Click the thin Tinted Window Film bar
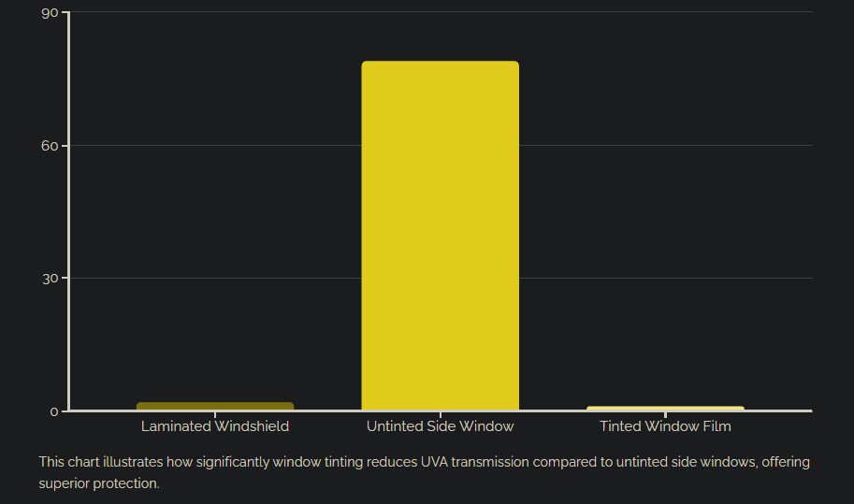The width and height of the screenshot is (854, 504). tap(665, 408)
